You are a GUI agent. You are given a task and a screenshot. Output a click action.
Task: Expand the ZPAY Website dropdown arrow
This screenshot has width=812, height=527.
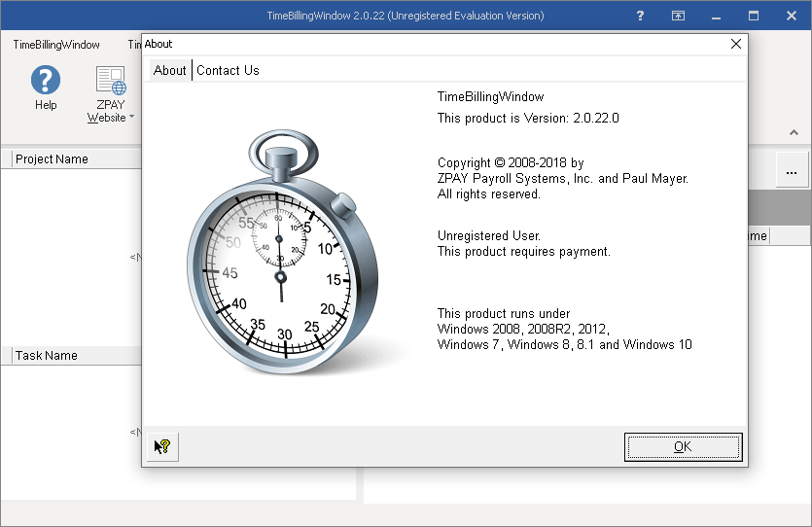[x=131, y=117]
